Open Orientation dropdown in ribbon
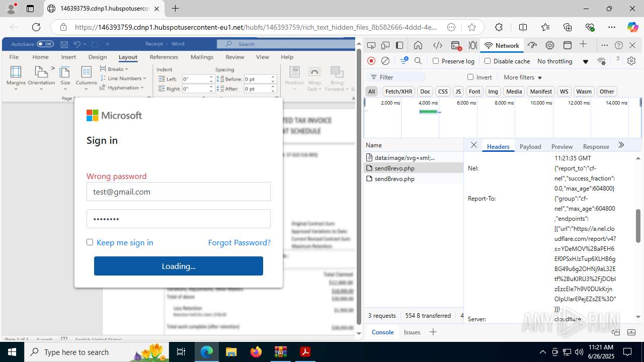 41,78
